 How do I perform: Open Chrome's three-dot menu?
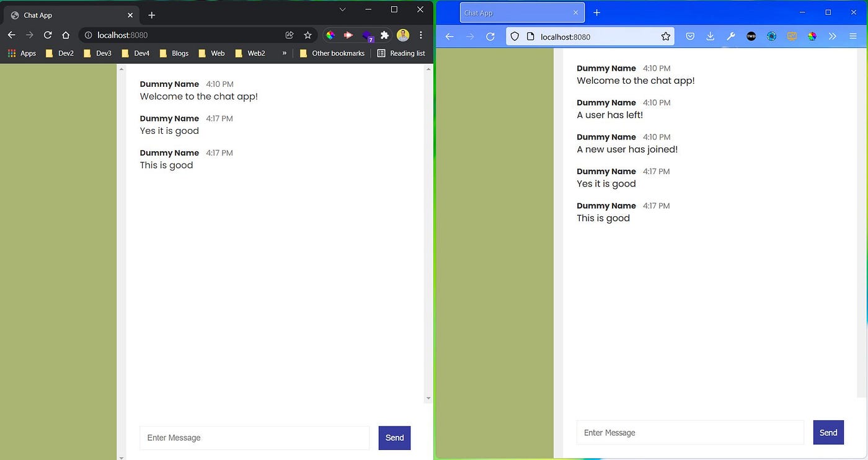point(421,35)
